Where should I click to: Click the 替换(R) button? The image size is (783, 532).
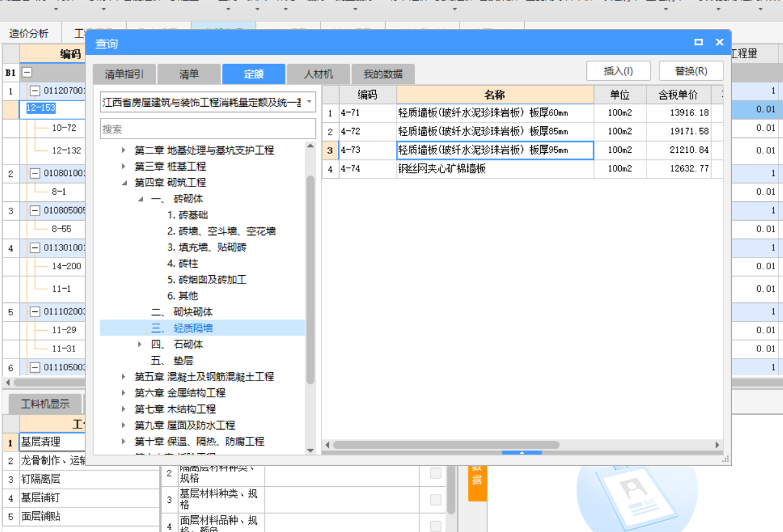pyautogui.click(x=690, y=71)
